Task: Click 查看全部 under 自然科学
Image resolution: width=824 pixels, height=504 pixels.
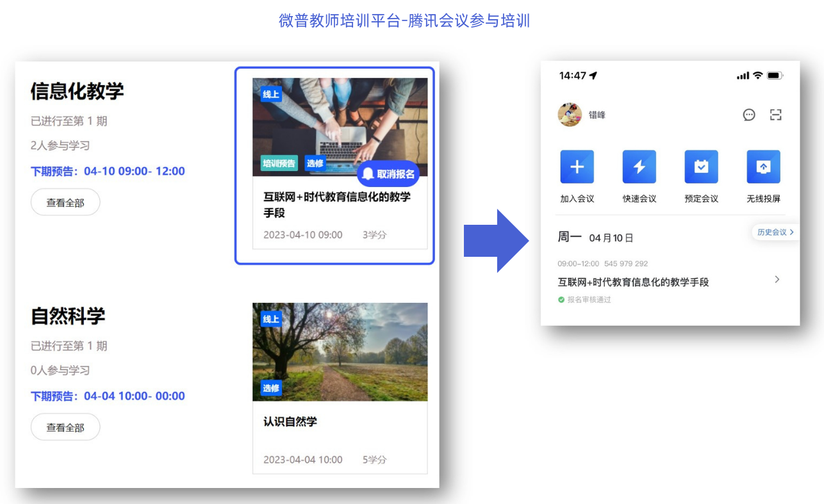Action: click(x=65, y=427)
